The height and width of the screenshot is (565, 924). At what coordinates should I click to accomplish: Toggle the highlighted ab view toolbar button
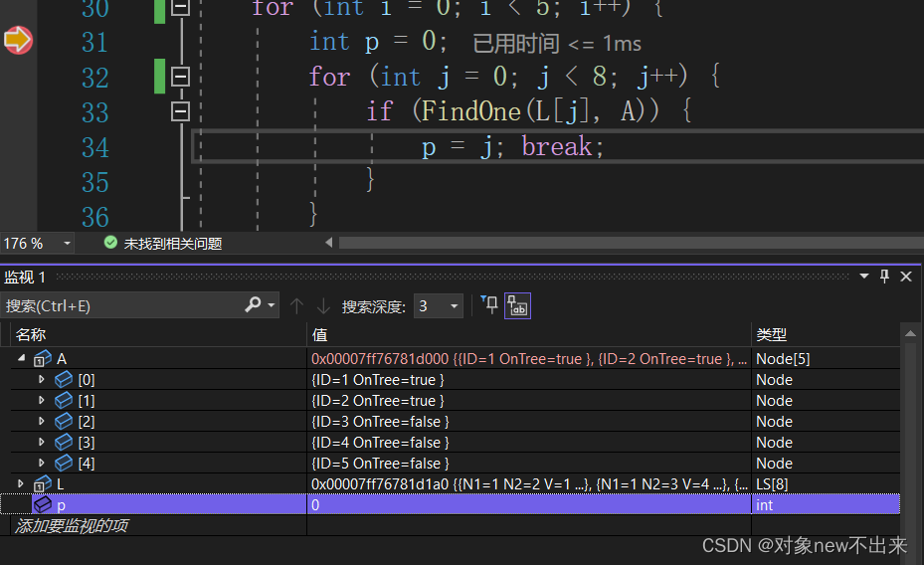pos(517,305)
